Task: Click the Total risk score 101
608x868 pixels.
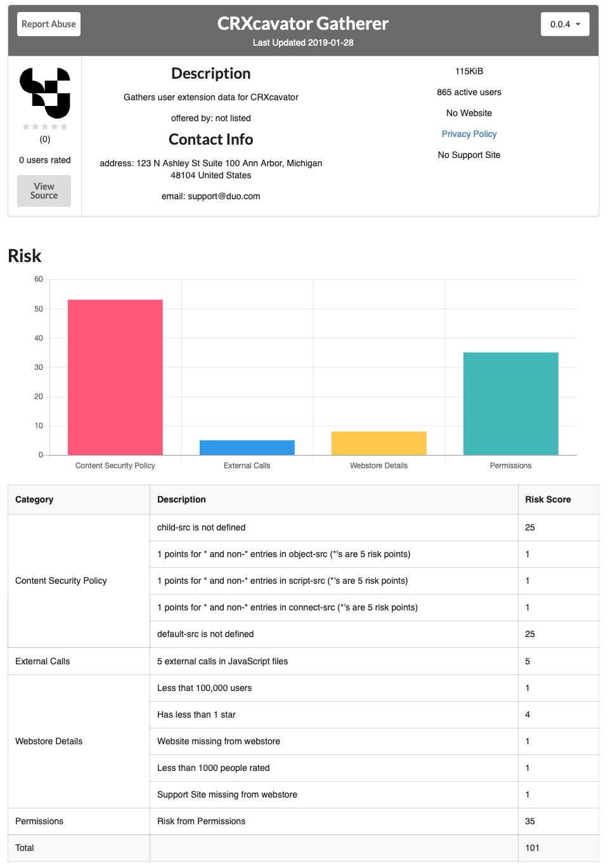Action: (x=533, y=848)
